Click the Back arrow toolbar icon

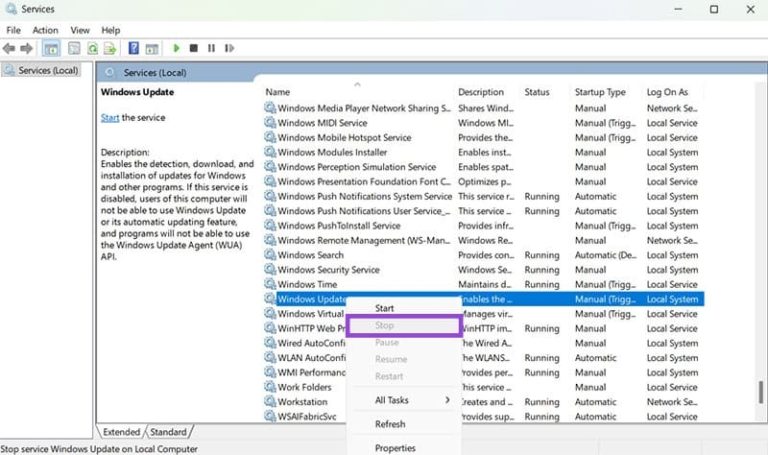point(9,48)
